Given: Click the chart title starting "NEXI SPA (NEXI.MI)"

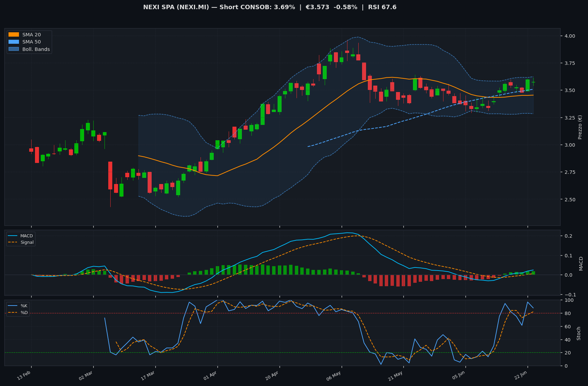Looking at the screenshot, I should click(270, 7).
